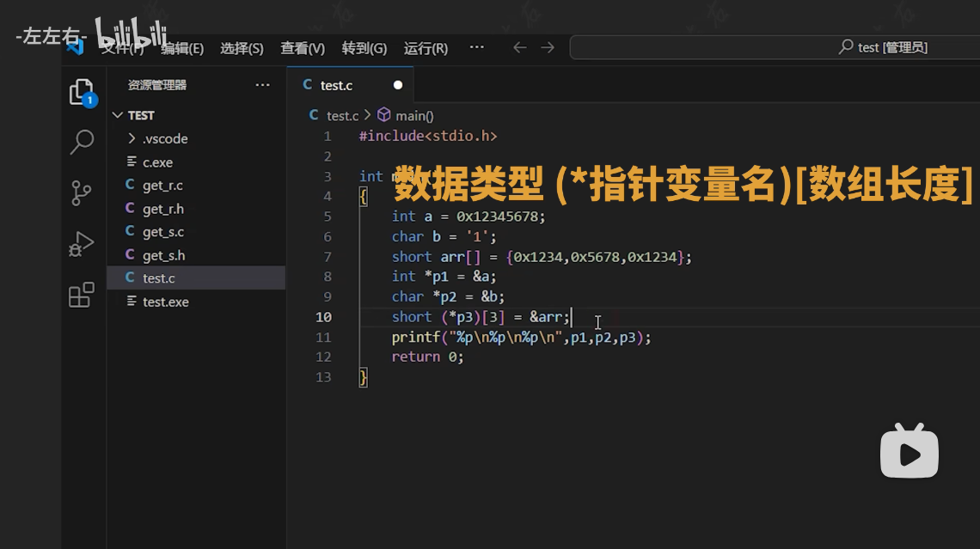The height and width of the screenshot is (549, 980).
Task: Open the Source Control view
Action: pos(82,193)
